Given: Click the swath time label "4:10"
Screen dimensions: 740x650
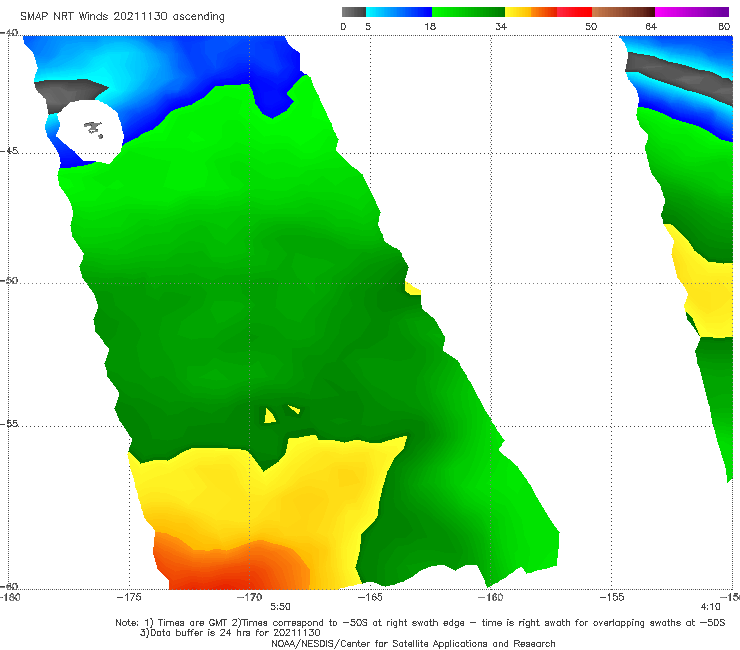Looking at the screenshot, I should click(710, 607).
